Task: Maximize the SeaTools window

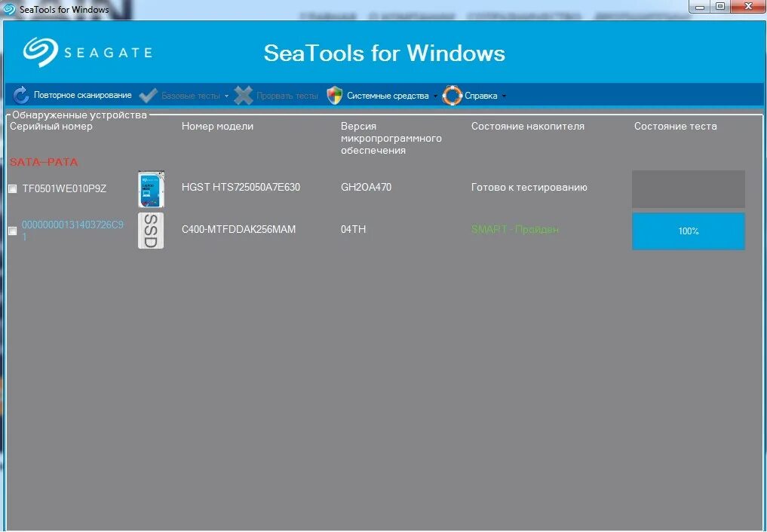Action: [x=720, y=6]
